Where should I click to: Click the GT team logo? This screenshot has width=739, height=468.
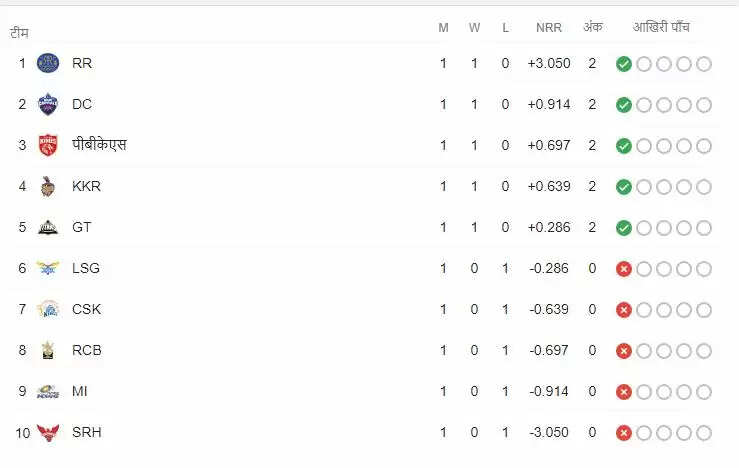[48, 227]
